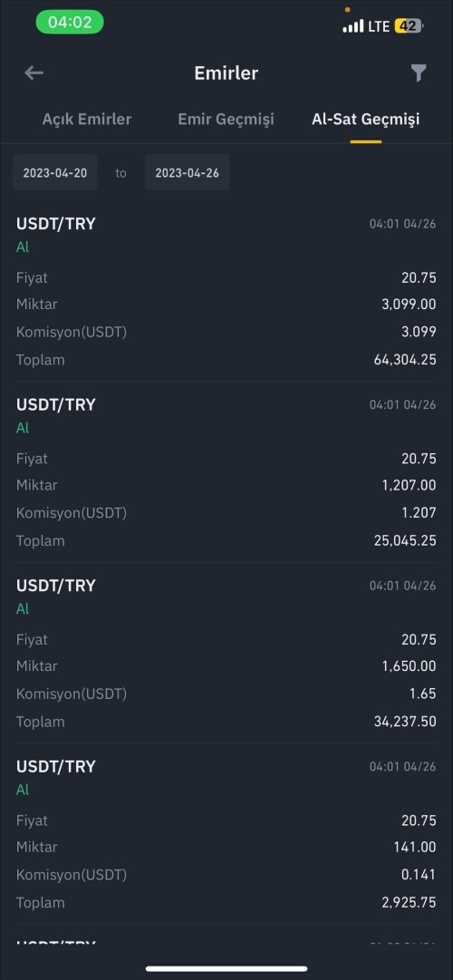The height and width of the screenshot is (980, 453).
Task: Select the Al-Sat Geçmişi tab
Action: point(365,119)
